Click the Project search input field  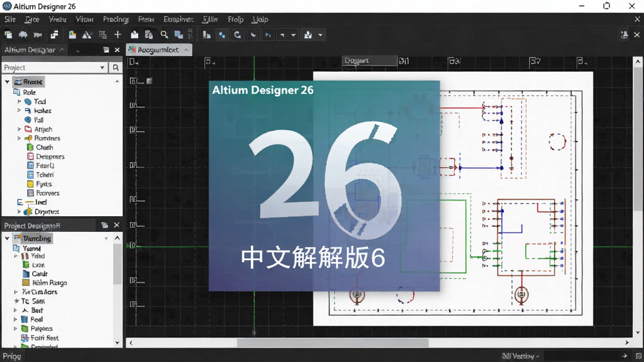pos(50,67)
